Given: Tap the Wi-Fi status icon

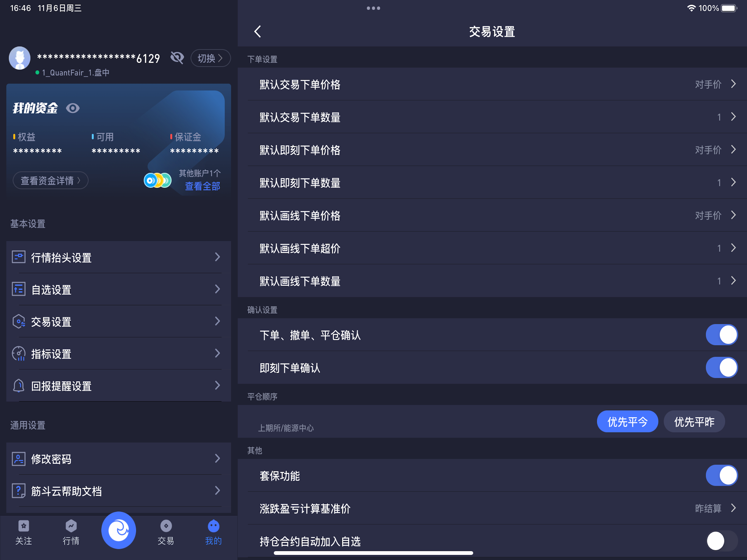Looking at the screenshot, I should pos(691,8).
